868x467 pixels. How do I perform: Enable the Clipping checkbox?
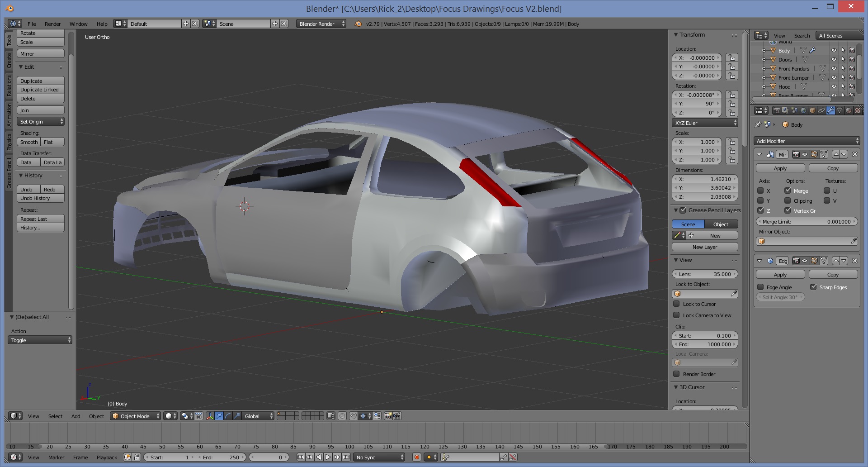(788, 200)
